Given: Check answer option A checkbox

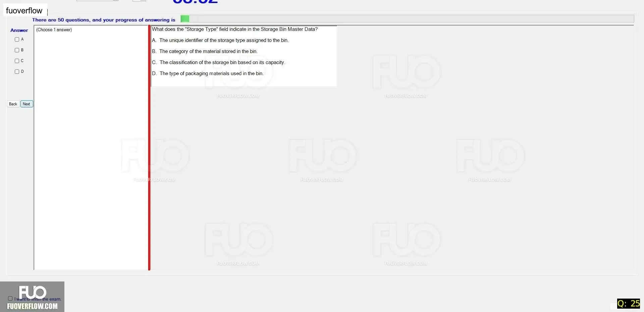Looking at the screenshot, I should pyautogui.click(x=17, y=39).
